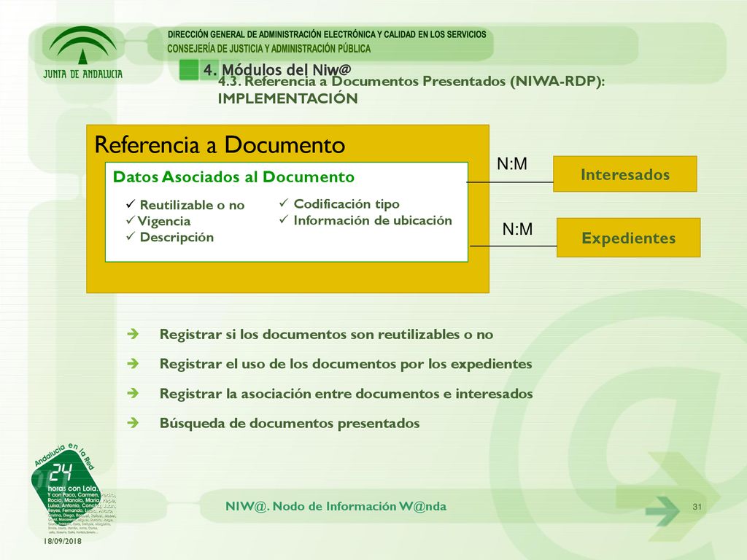Click 'CONSEJERÍA DE JUSTICIA Y ADMINISTRACIÓN PÚBLICA'
The image size is (747, 560).
[268, 49]
